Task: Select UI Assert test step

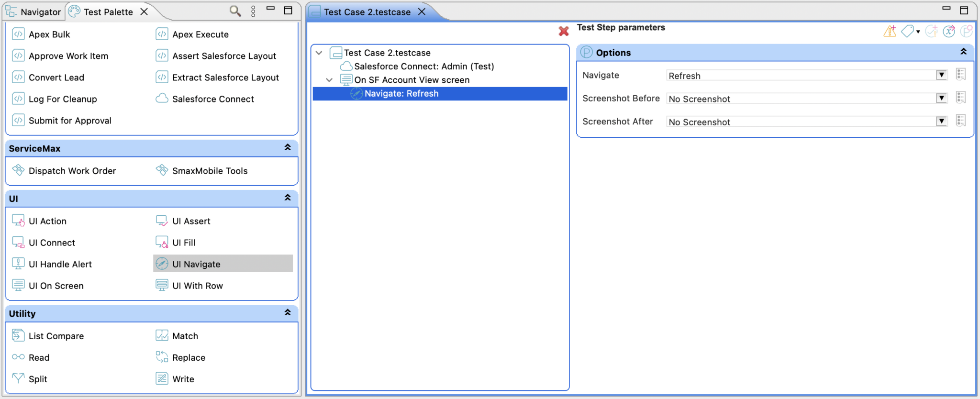Action: [183, 221]
